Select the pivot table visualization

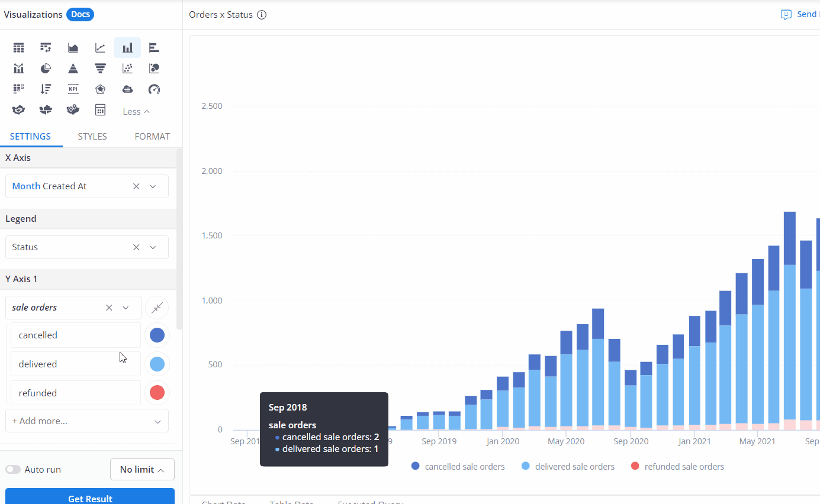coord(46,48)
